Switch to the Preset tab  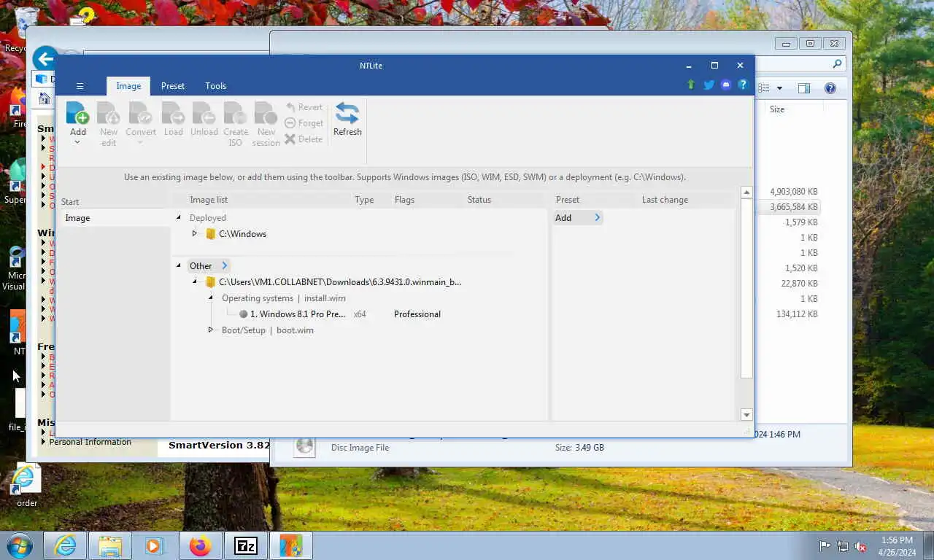click(x=173, y=86)
